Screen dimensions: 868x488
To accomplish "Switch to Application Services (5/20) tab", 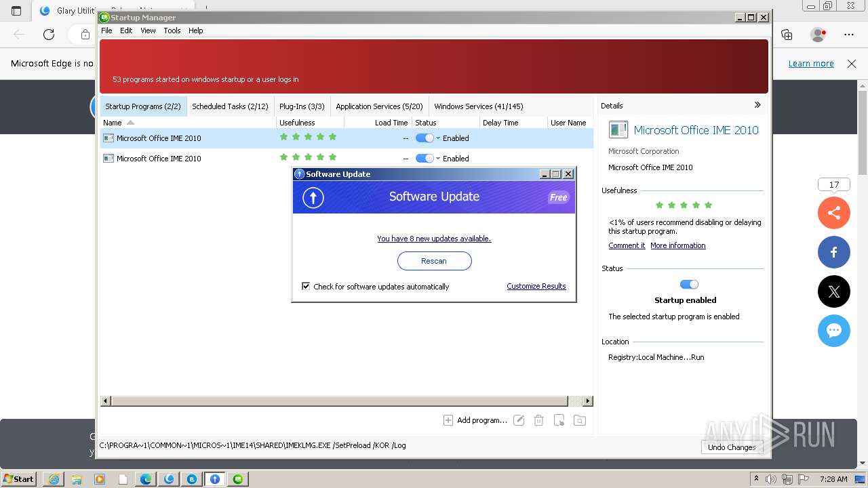I will [379, 106].
